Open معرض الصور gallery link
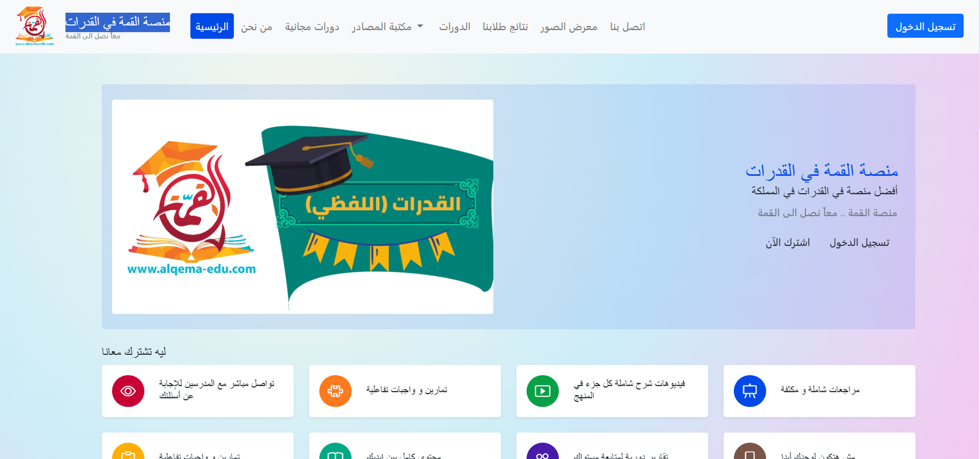The image size is (980, 459). point(568,26)
